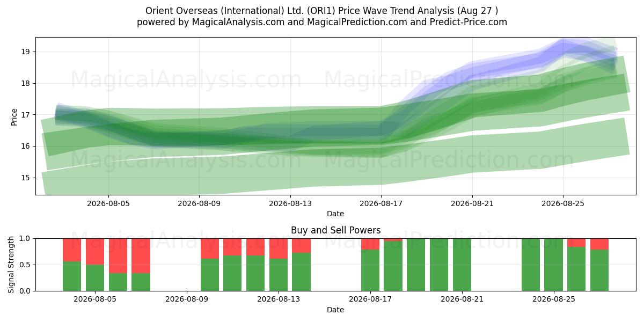Click the 'Price' y-axis label
Viewport: 644px width, 322px height.
pos(14,116)
